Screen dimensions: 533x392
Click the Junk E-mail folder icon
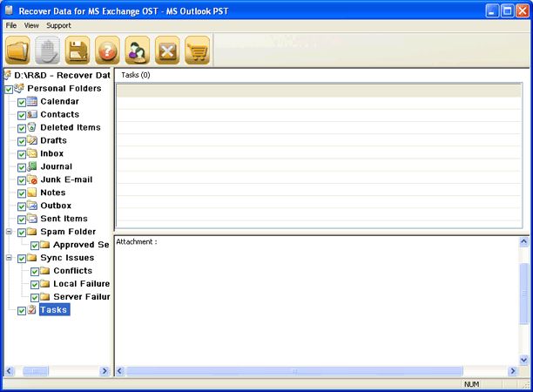click(x=32, y=179)
